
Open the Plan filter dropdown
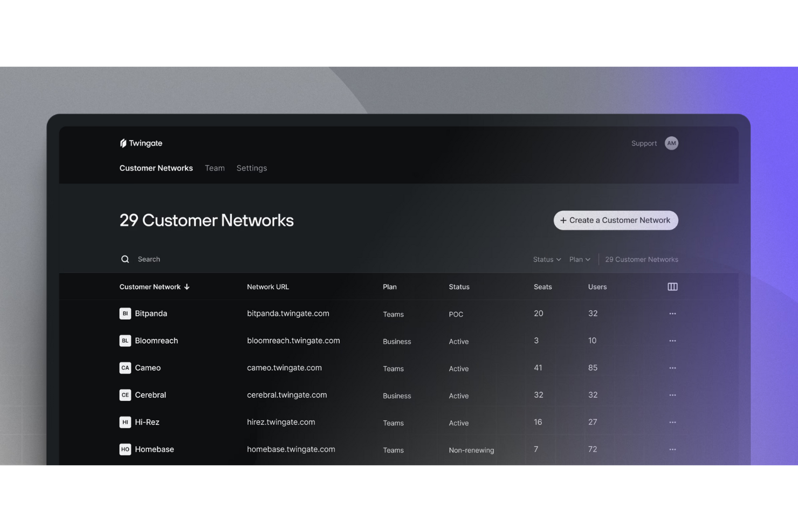click(x=579, y=259)
